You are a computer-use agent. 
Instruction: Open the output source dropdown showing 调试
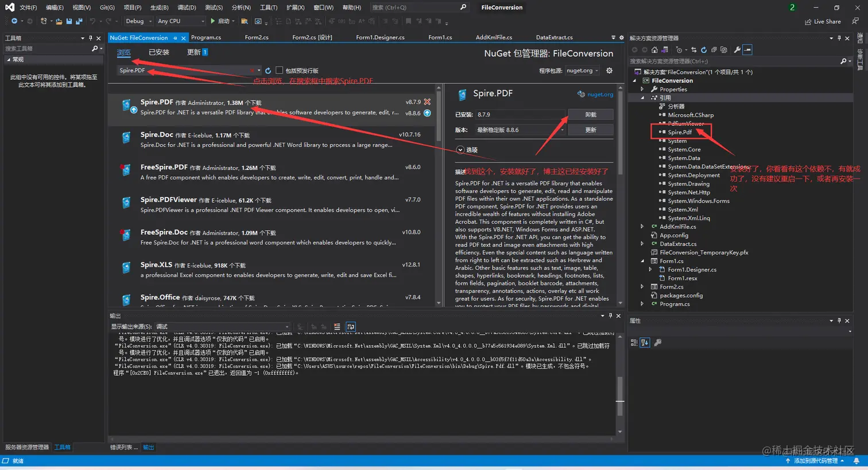(x=223, y=327)
